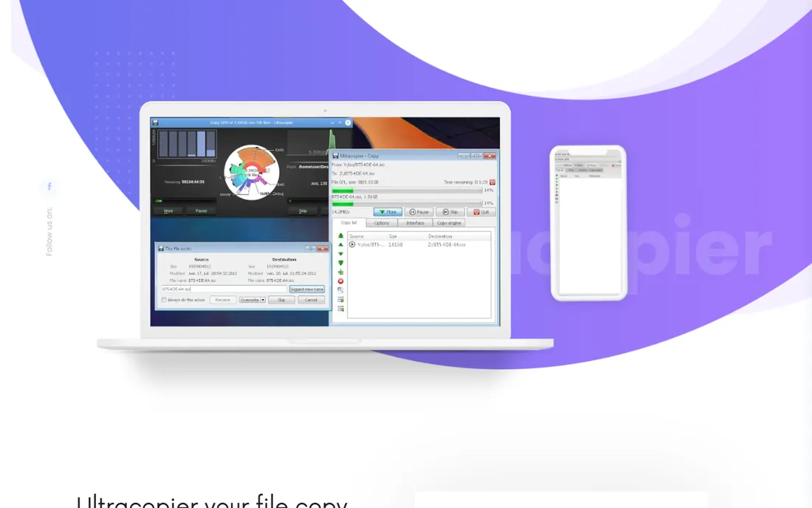The image size is (812, 508).
Task: Click the Skip button in Ultracopier - Copy
Action: pos(450,212)
